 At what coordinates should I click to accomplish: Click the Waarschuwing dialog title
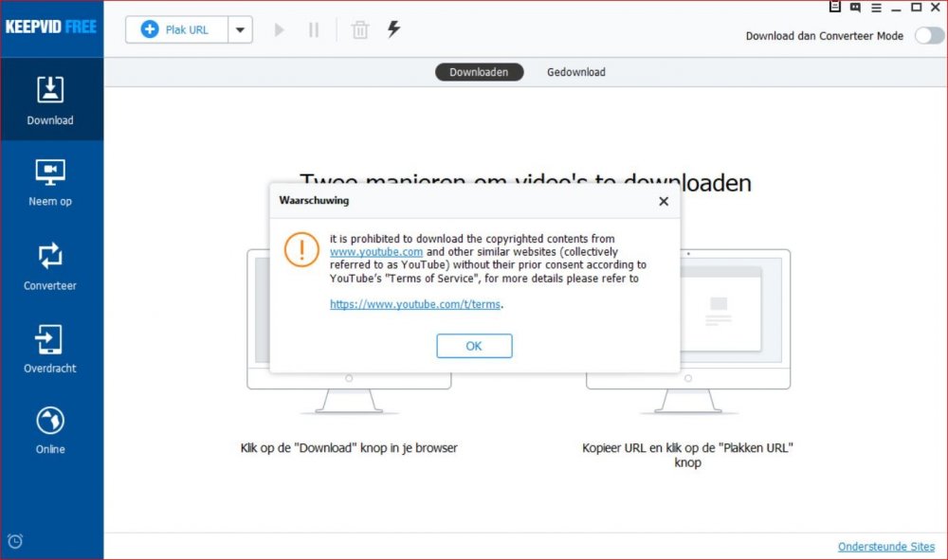[314, 200]
